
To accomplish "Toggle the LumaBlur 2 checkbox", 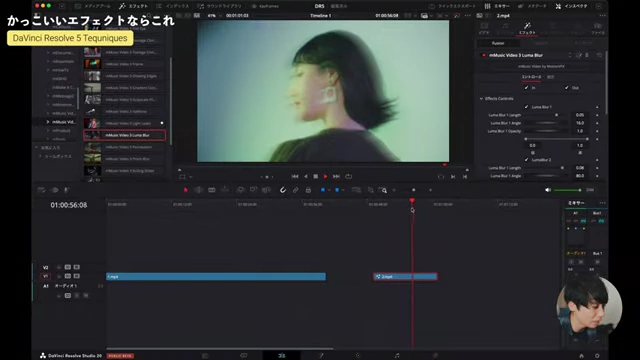I will [x=526, y=160].
